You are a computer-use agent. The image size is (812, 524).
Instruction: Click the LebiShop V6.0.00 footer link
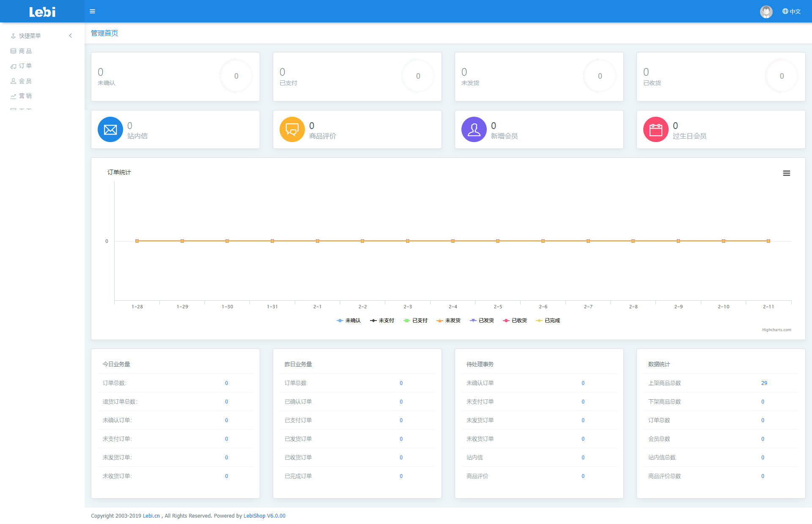coord(264,516)
